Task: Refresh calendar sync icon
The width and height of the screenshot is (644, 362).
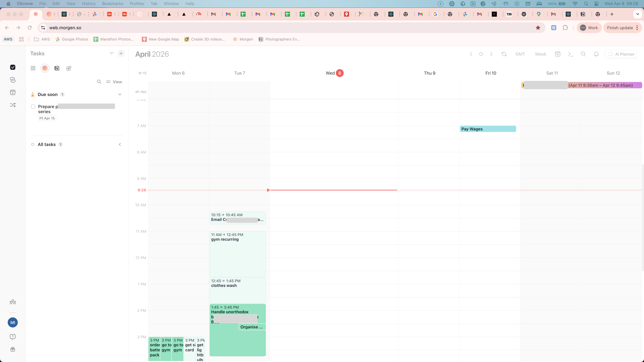Action: click(x=504, y=54)
